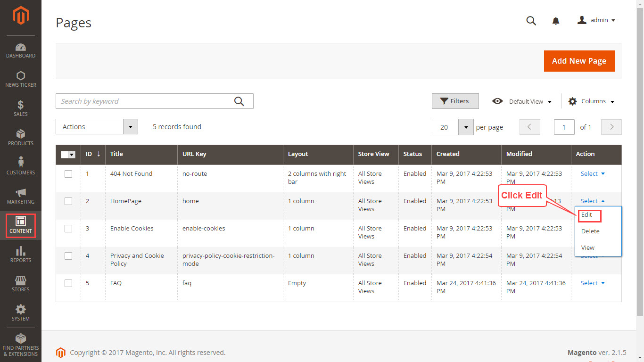
Task: Select checkbox for Enable Cookies row
Action: click(68, 229)
